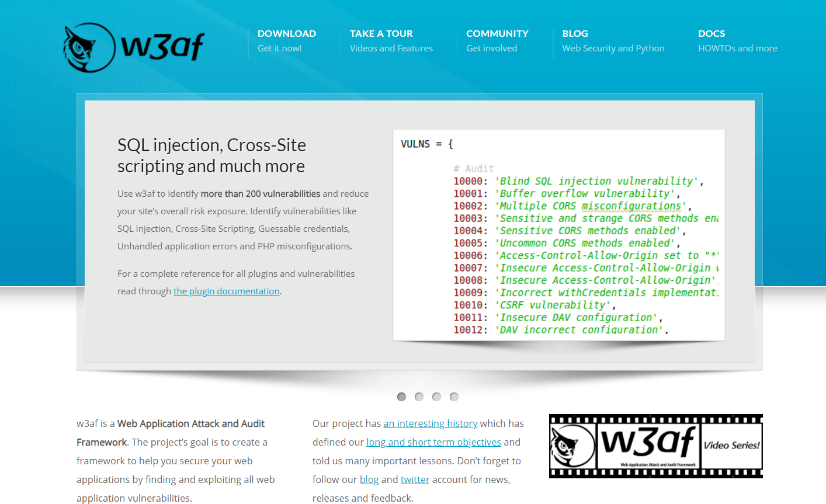Visit the blog link in paragraph

[369, 479]
